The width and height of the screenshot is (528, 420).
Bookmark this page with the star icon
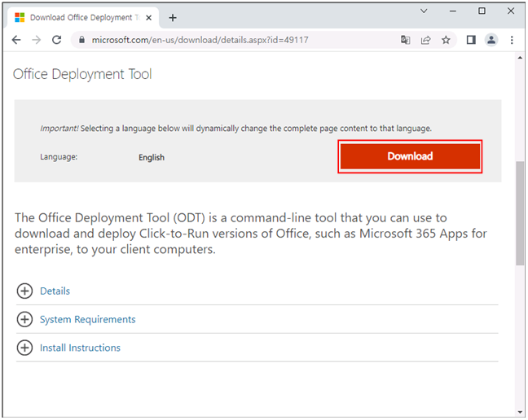click(x=446, y=40)
